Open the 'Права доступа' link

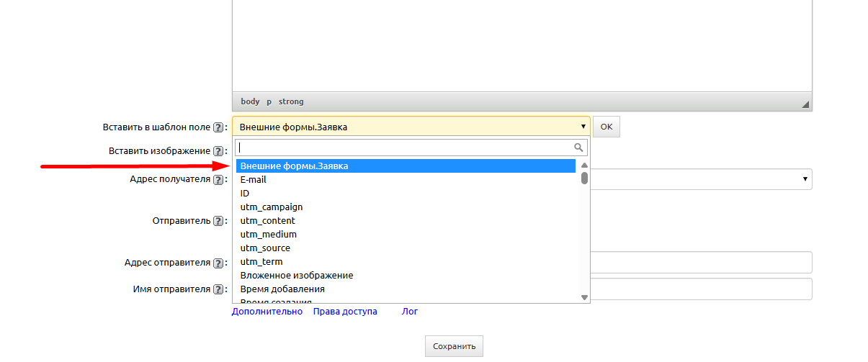pyautogui.click(x=345, y=312)
